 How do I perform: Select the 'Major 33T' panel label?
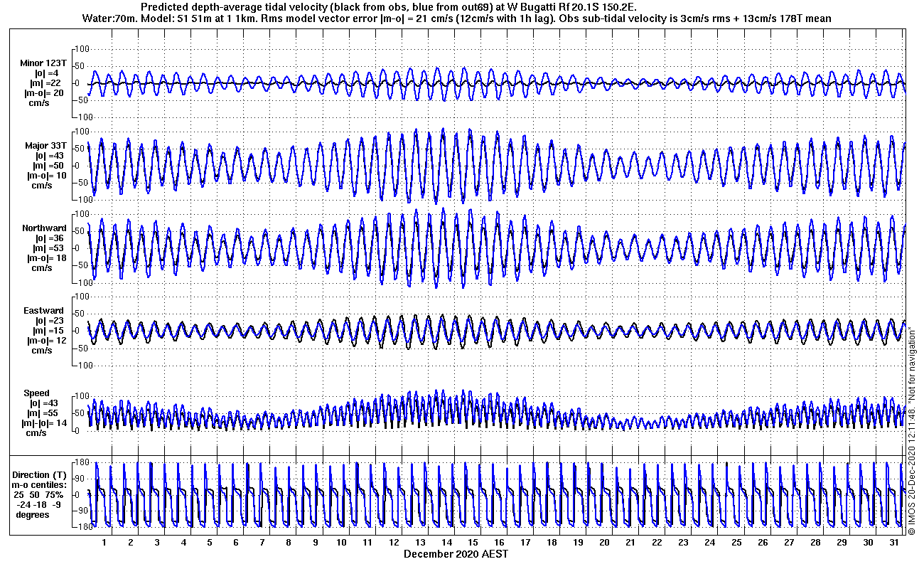[43, 146]
